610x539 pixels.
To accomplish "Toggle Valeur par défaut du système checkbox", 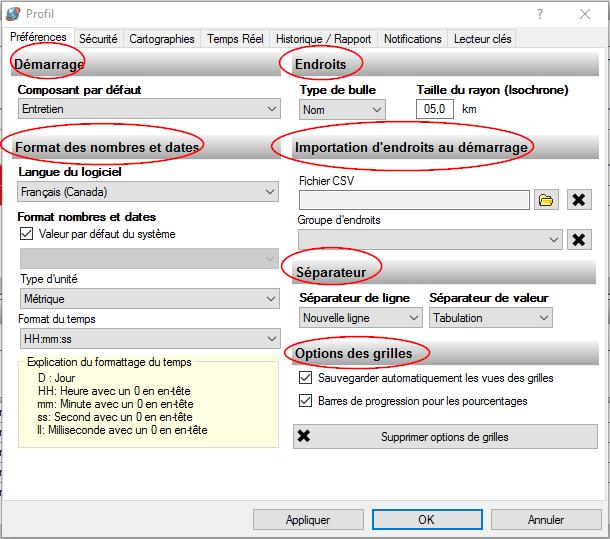I will (x=27, y=234).
